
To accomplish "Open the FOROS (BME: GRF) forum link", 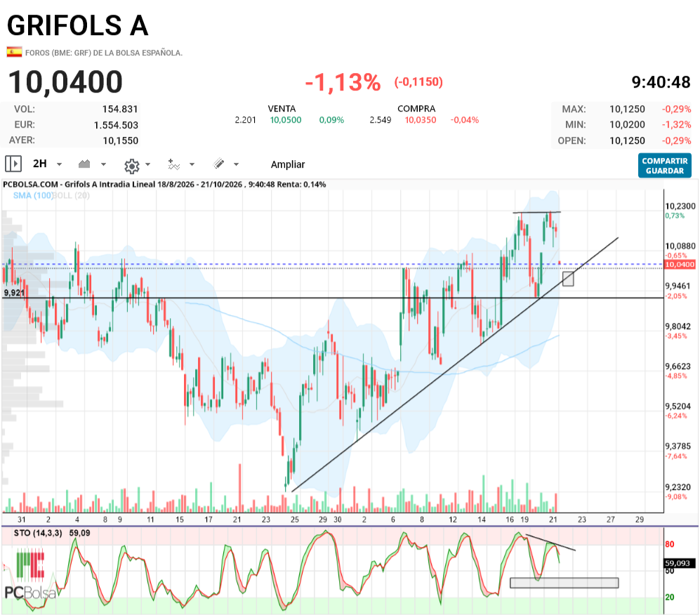I will coord(104,53).
